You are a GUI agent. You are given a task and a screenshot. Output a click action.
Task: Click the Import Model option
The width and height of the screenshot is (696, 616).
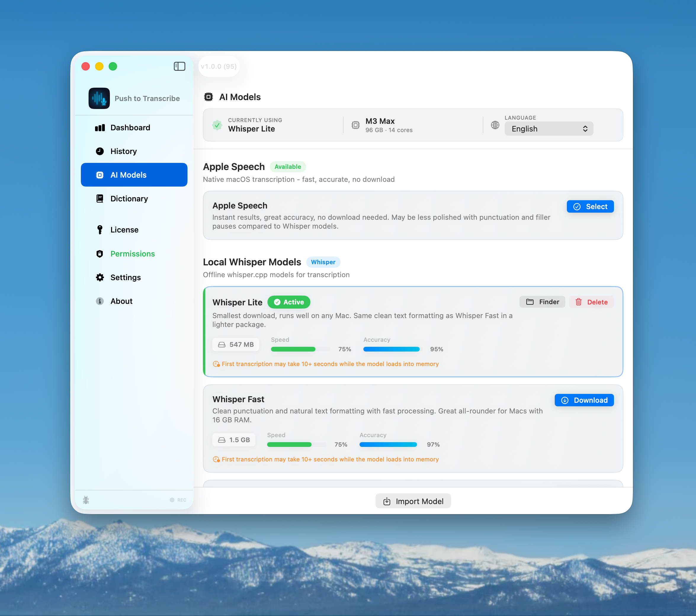(x=413, y=501)
